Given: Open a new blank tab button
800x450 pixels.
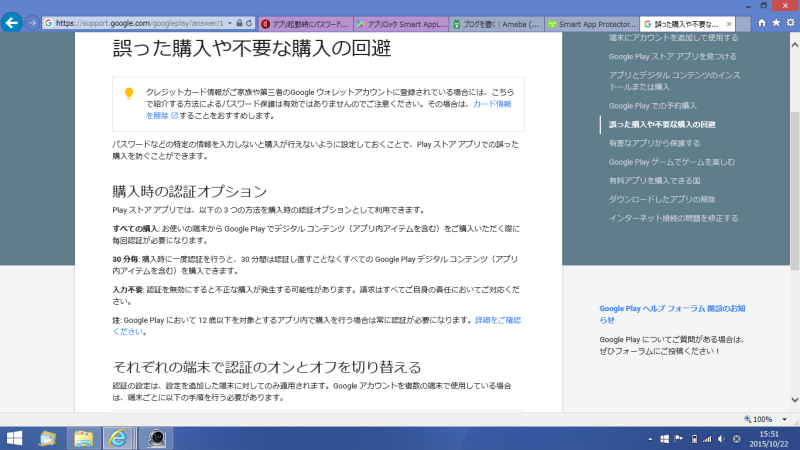Looking at the screenshot, I should tap(743, 24).
